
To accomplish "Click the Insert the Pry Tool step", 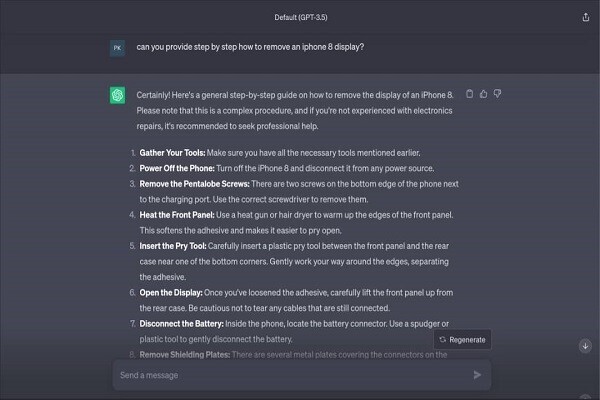I will point(294,261).
